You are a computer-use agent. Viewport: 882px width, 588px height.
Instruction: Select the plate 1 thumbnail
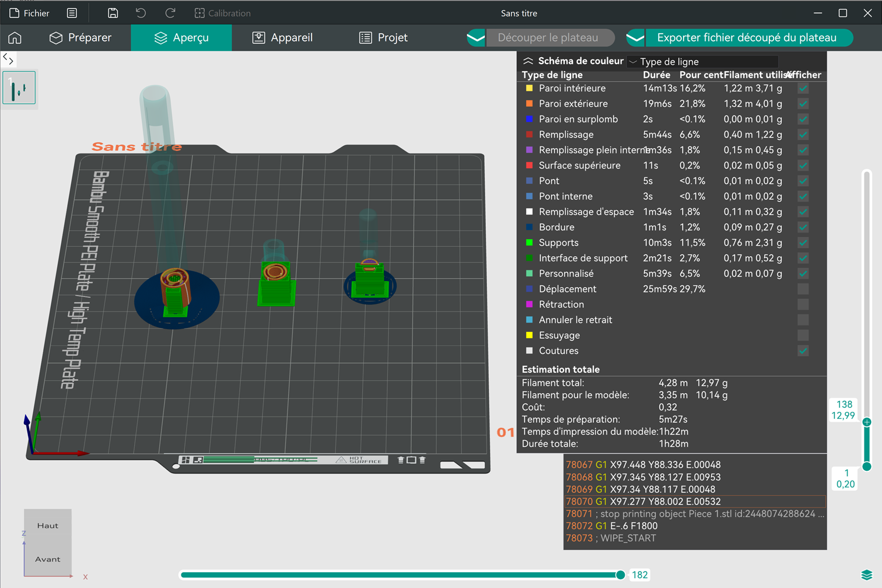tap(19, 88)
